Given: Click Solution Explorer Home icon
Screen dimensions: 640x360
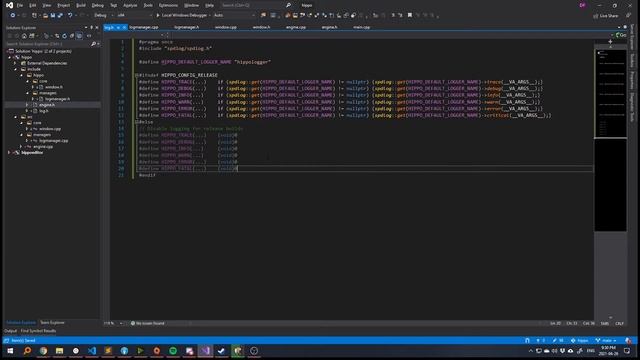Looking at the screenshot, I should pos(24,36).
